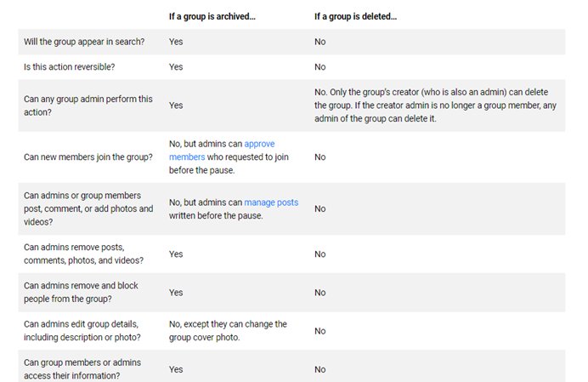The width and height of the screenshot is (588, 382).
Task: Click 'Can admins remove and block people' label
Action: (81, 292)
